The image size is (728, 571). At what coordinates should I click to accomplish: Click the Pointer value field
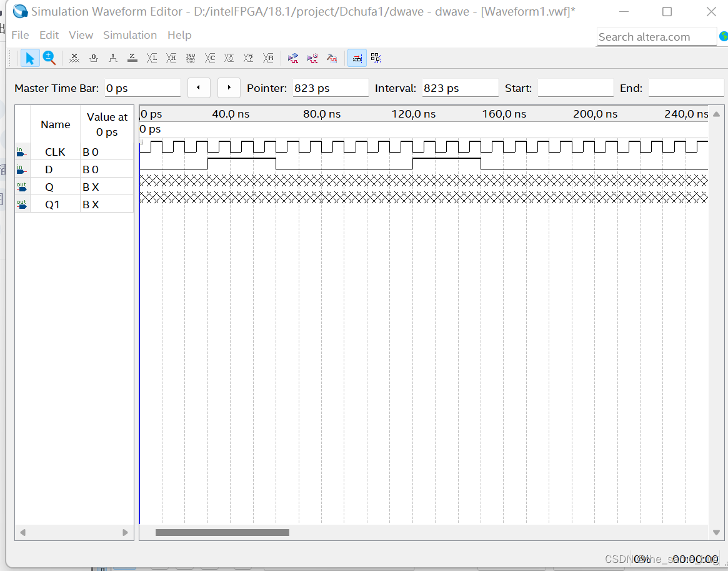(x=331, y=88)
